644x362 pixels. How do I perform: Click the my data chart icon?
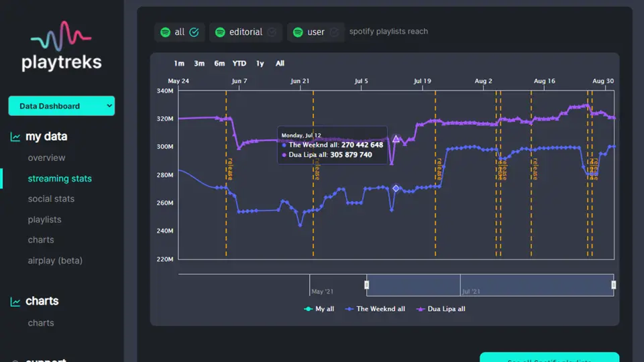pyautogui.click(x=15, y=137)
